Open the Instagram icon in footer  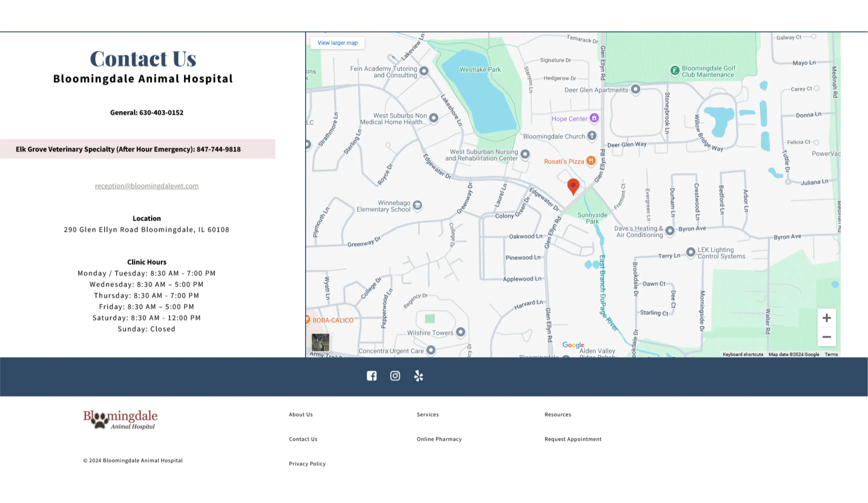click(x=395, y=375)
